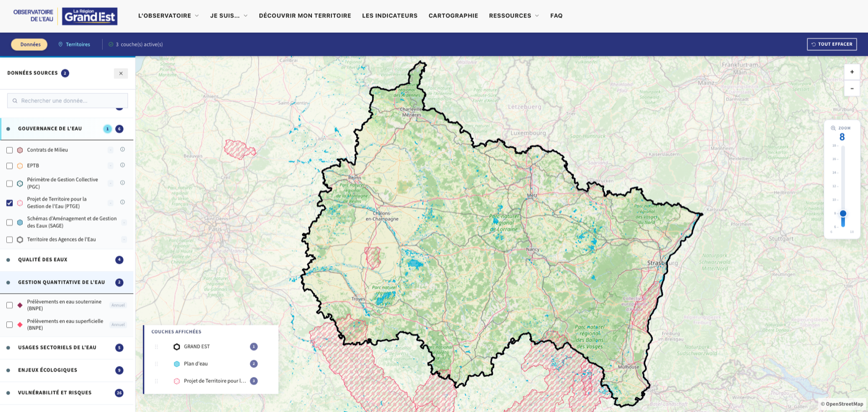Uncheck Projet de Territoire pour la Gestion de l'Eau
868x412 pixels.
[x=9, y=203]
